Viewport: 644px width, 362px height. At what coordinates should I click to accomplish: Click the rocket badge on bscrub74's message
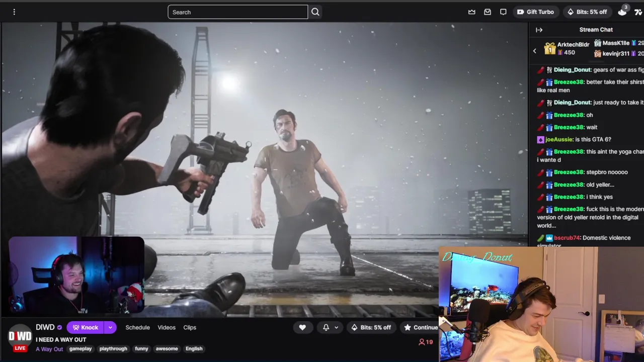point(541,238)
